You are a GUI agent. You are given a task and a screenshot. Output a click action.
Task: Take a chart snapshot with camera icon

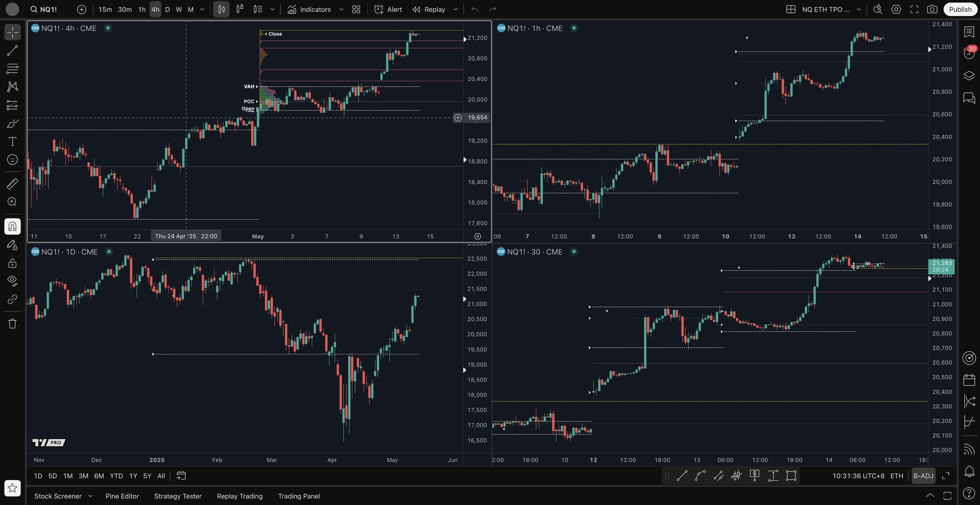coord(932,9)
